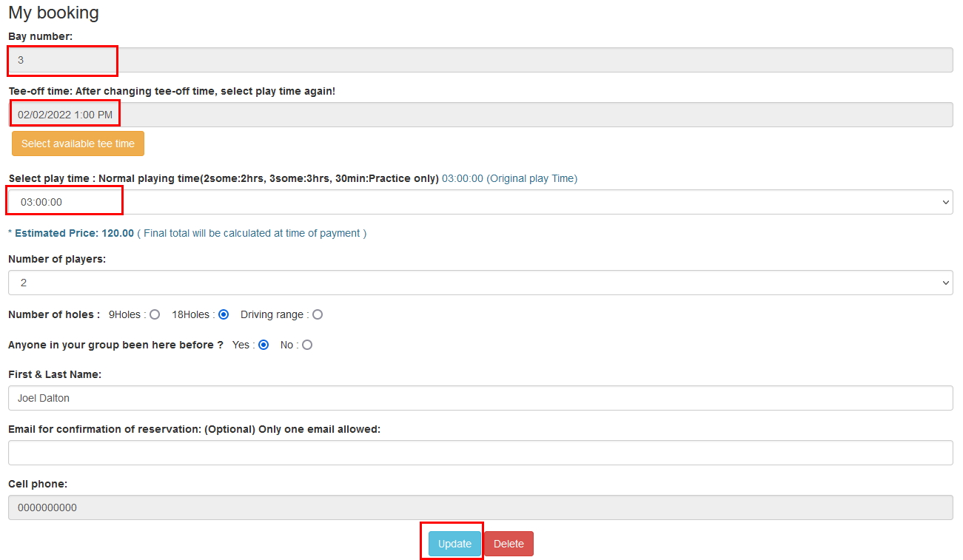Click the Bay number field
Screen dimensions: 963x560
pyautogui.click(x=480, y=60)
